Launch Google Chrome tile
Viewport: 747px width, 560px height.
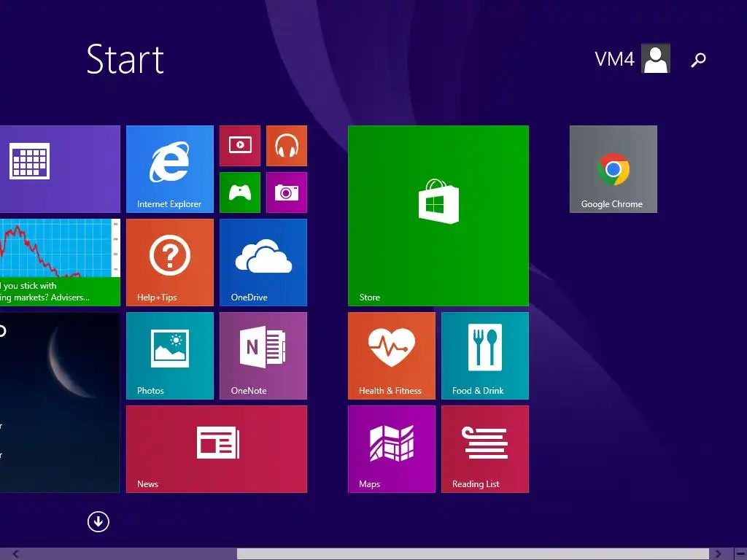coord(613,169)
